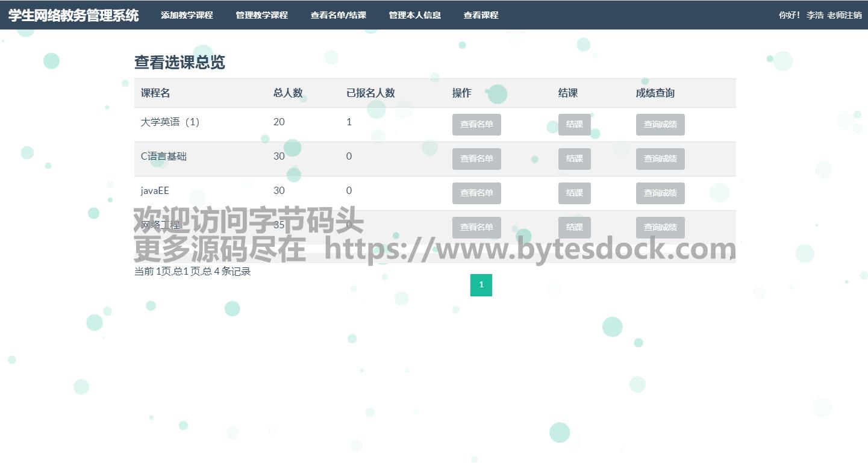Show the javaEE student roster

[x=476, y=193]
